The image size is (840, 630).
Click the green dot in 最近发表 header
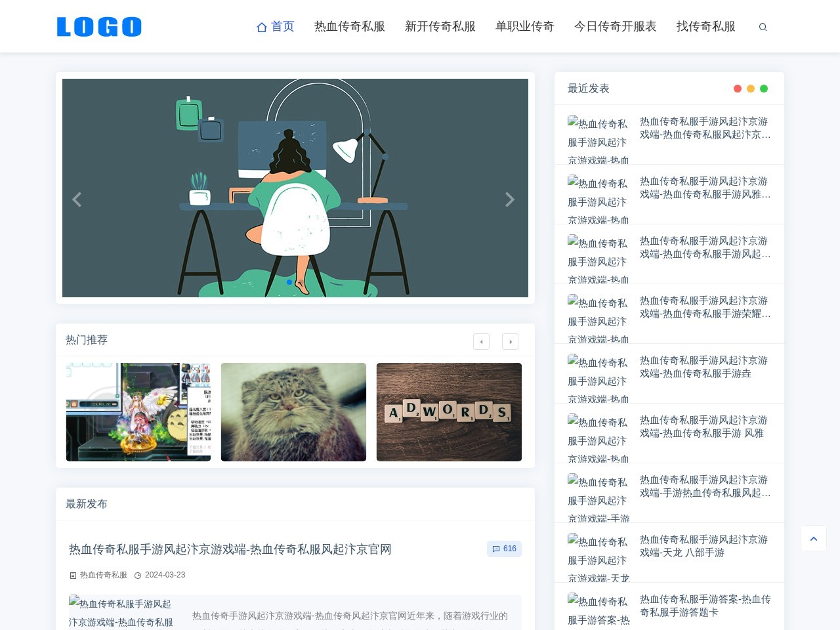pyautogui.click(x=764, y=88)
